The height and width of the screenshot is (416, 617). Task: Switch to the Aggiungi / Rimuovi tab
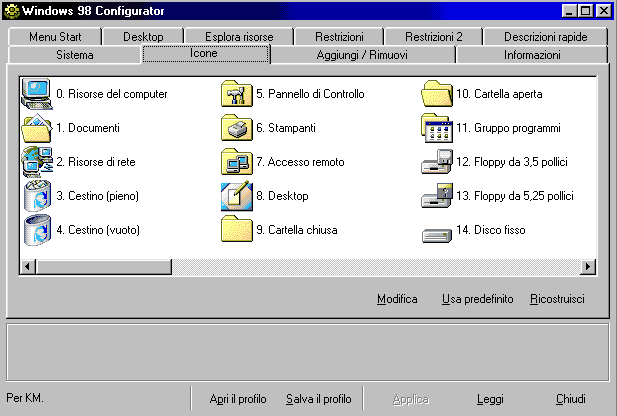[x=362, y=55]
